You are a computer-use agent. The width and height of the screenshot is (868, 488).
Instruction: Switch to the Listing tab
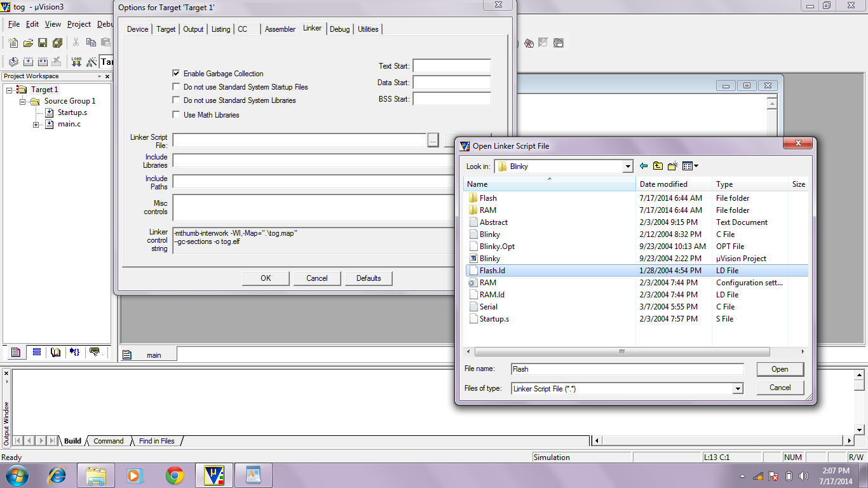point(220,29)
